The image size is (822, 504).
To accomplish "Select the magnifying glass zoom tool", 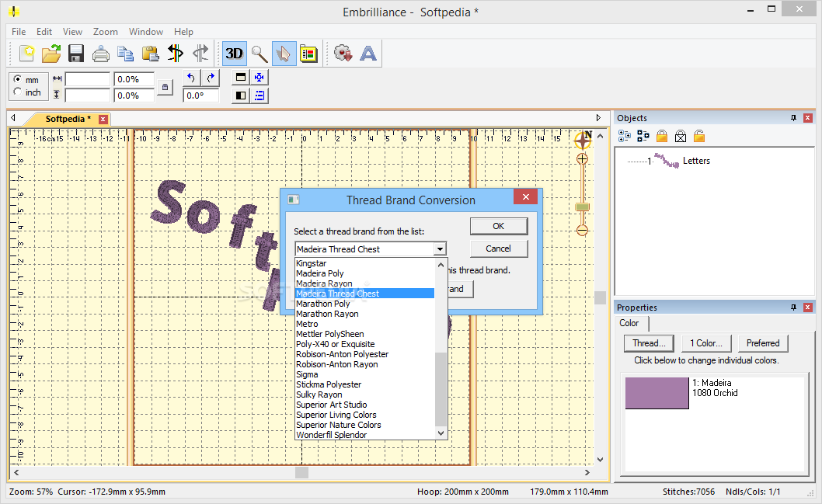I will click(259, 54).
